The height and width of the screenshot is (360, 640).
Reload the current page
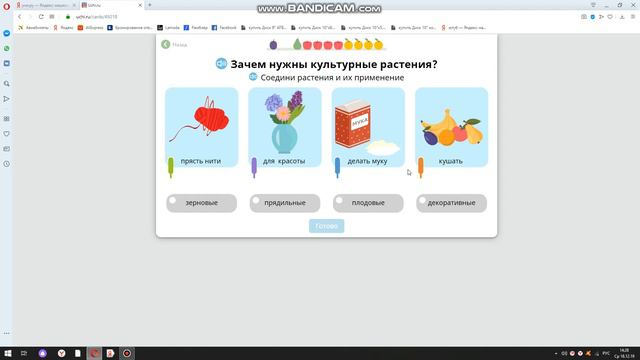click(41, 17)
